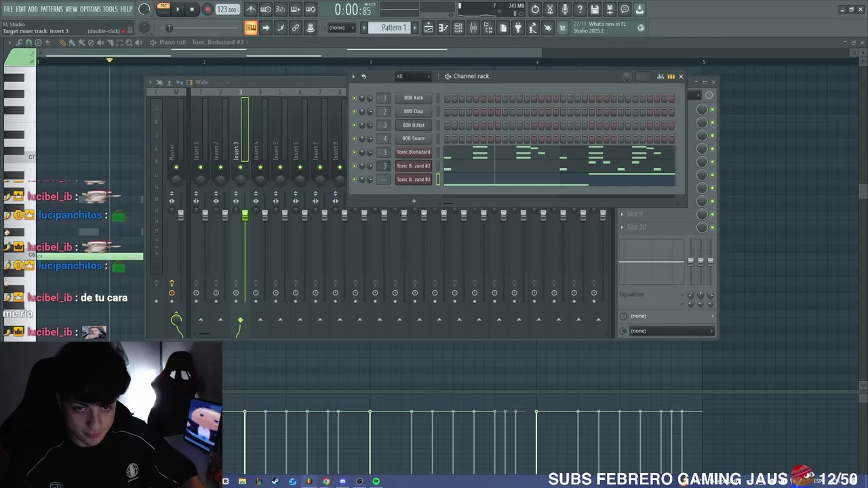
Task: Open the HELP menu
Action: [126, 9]
